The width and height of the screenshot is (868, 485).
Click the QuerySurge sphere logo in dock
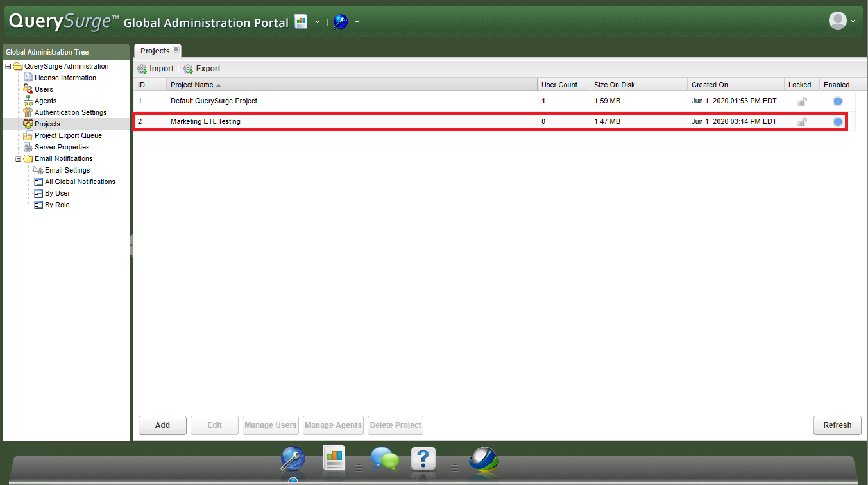(484, 459)
